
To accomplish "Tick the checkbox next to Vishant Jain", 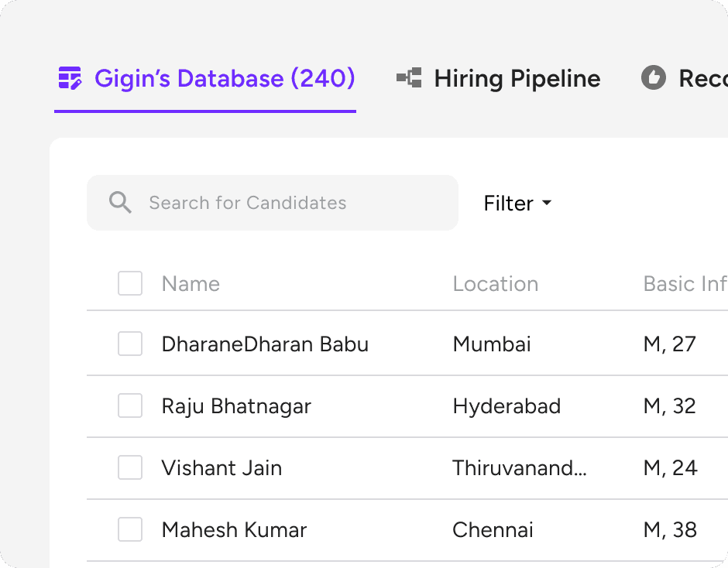I will 130,467.
